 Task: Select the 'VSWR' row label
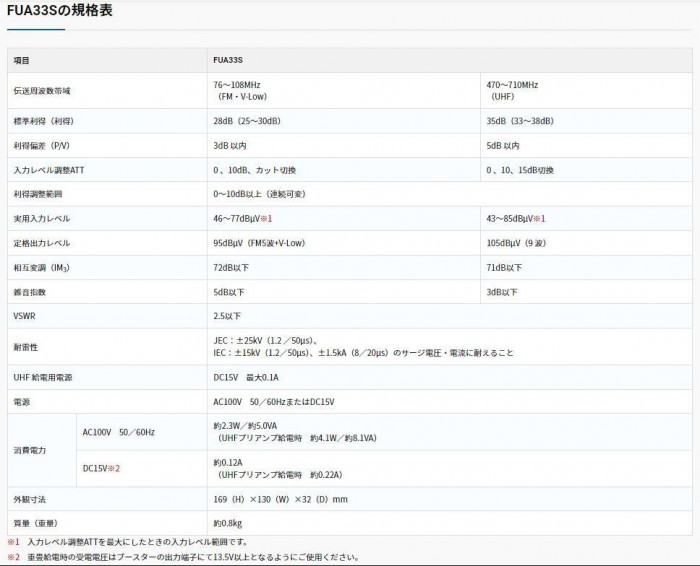pos(24,316)
